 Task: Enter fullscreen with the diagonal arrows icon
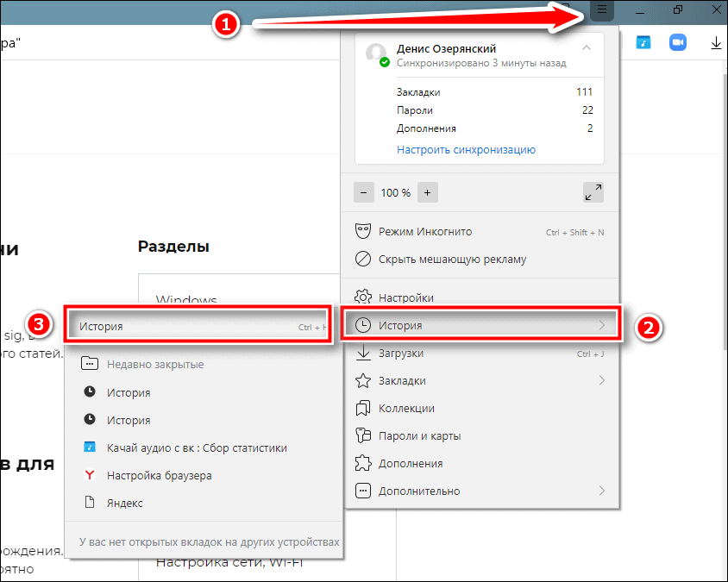[x=593, y=192]
